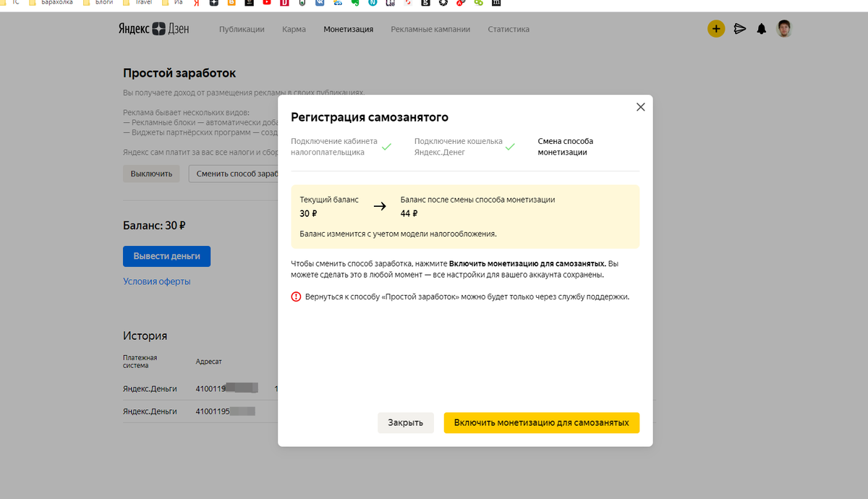
Task: Click the Яндекс Дзен logo
Action: 154,28
